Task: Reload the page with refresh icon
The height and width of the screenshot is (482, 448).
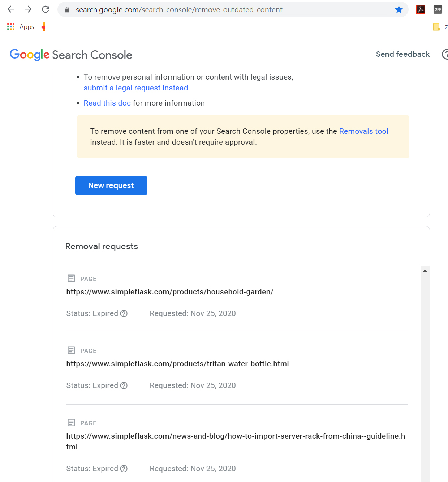Action: (x=46, y=9)
